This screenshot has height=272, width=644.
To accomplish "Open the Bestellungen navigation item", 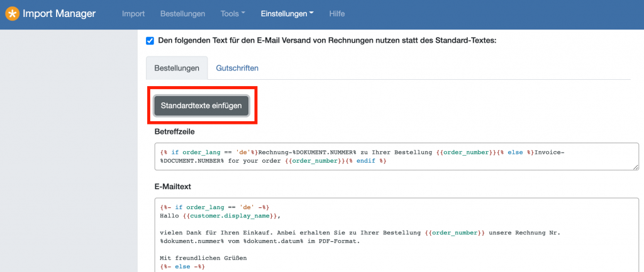I will click(x=183, y=14).
